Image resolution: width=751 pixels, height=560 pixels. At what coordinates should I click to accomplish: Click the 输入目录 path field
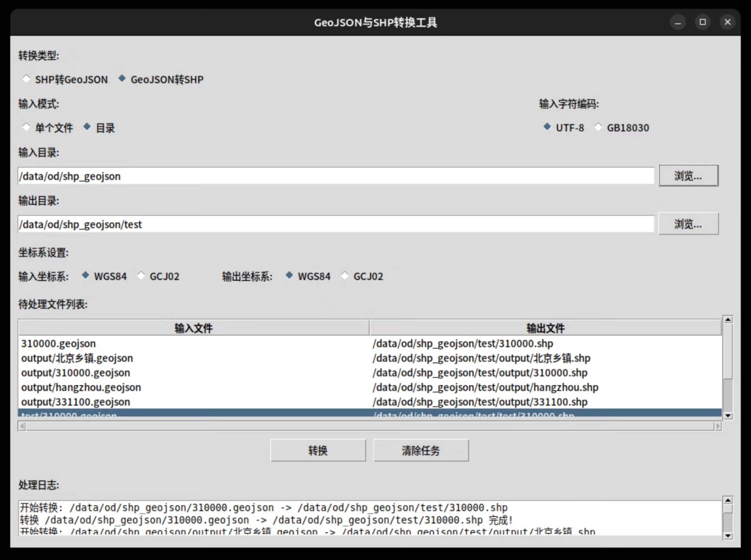(336, 176)
